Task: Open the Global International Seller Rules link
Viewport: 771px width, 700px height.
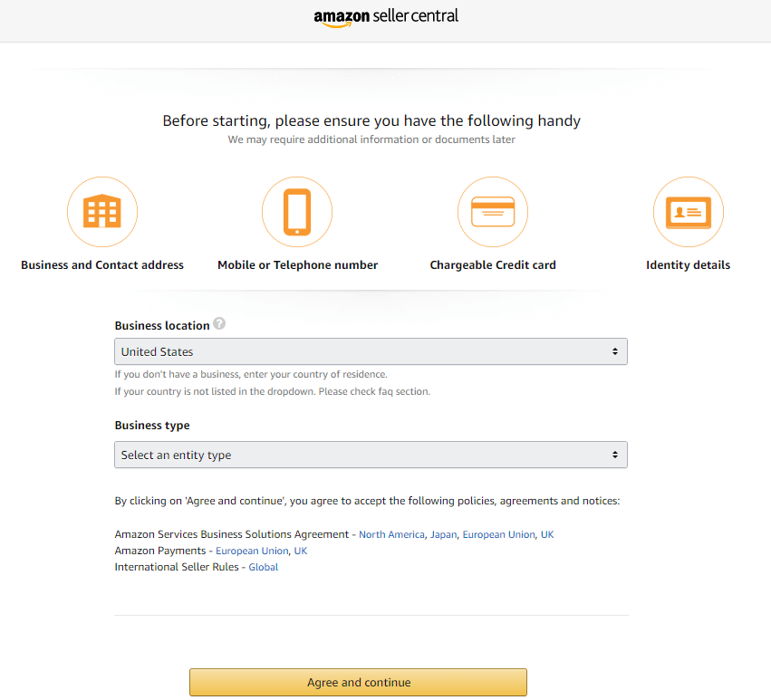Action: (x=263, y=566)
